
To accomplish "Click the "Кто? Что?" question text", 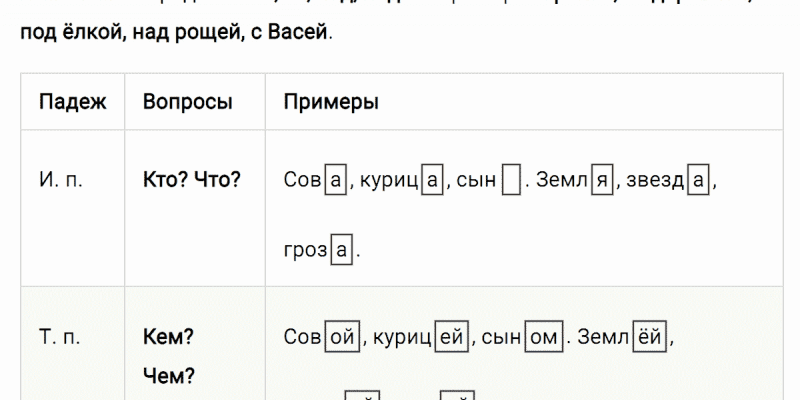I will click(x=192, y=181).
